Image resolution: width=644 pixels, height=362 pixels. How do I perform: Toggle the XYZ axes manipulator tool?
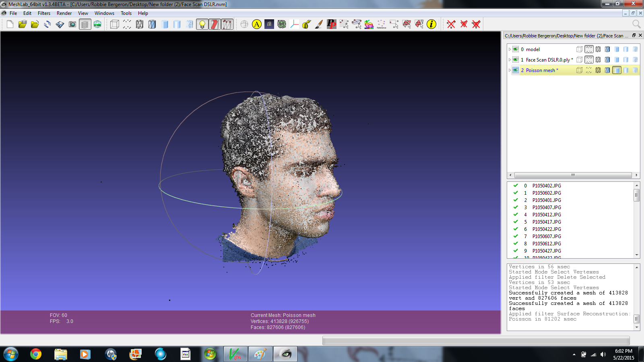[294, 25]
